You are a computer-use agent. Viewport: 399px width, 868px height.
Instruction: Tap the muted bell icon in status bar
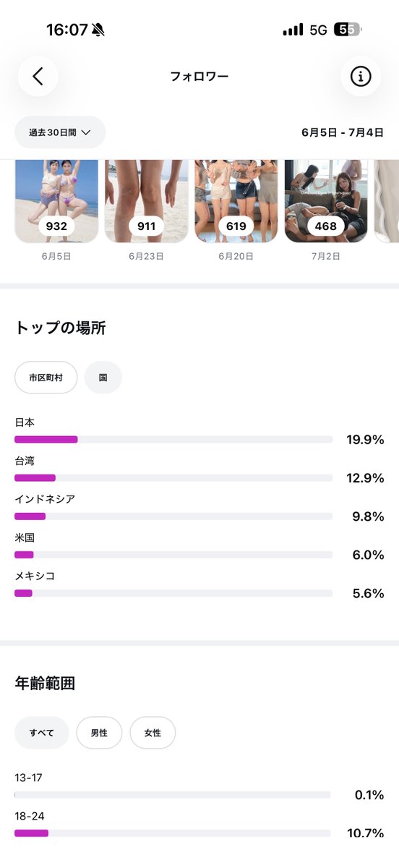pos(98,30)
